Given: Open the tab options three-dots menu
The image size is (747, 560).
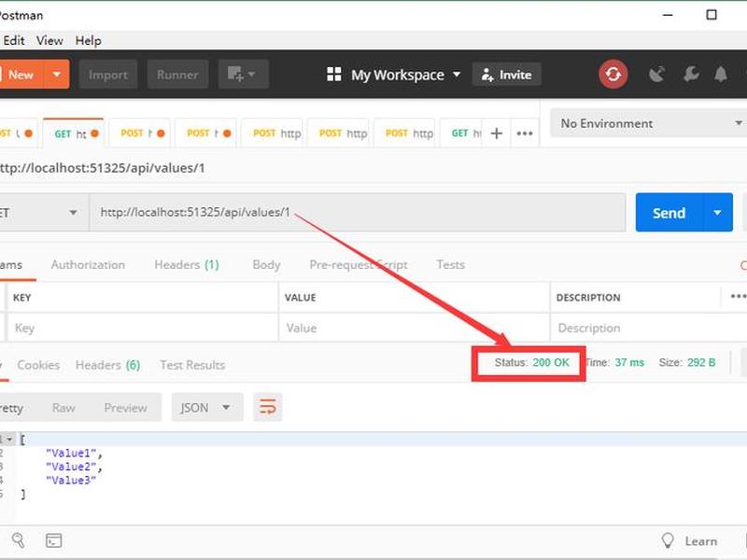Looking at the screenshot, I should tap(525, 133).
